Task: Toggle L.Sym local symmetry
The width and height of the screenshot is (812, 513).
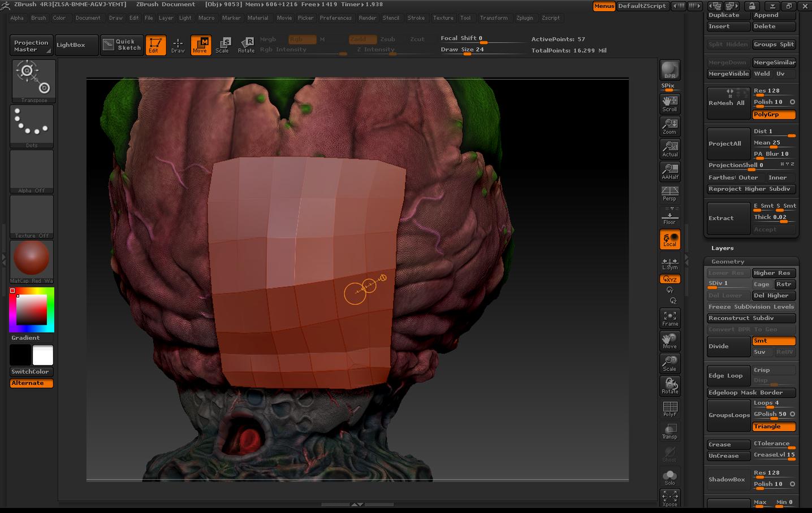Action: coord(670,264)
